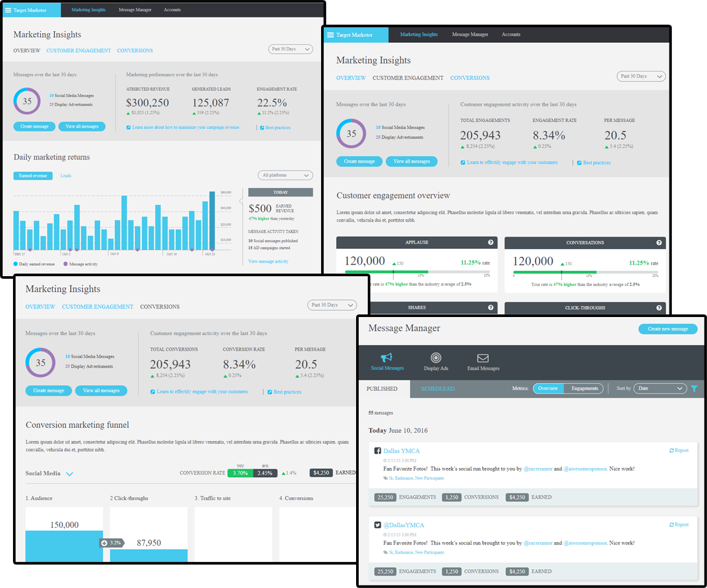The height and width of the screenshot is (588, 707).
Task: Click Create message in overview window
Action: click(x=34, y=126)
